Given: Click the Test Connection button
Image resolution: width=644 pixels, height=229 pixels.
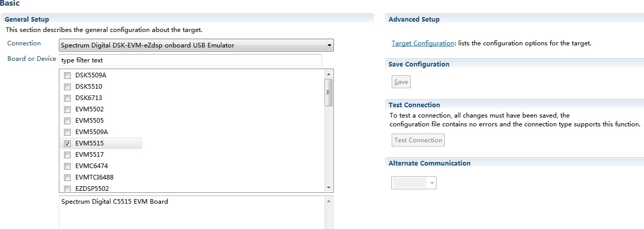Looking at the screenshot, I should pos(418,140).
